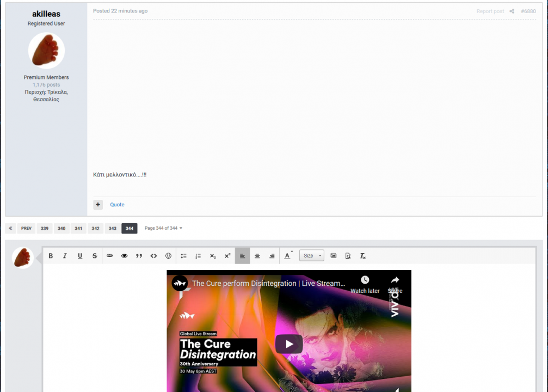Toggle bold formatting in the editor
Image resolution: width=548 pixels, height=392 pixels.
click(51, 256)
